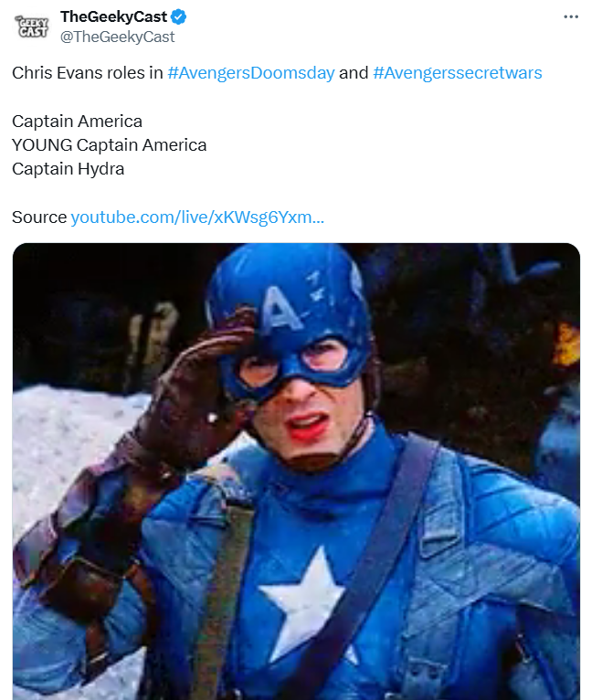Click the 'A' on the helmet in the photo

pos(280,309)
